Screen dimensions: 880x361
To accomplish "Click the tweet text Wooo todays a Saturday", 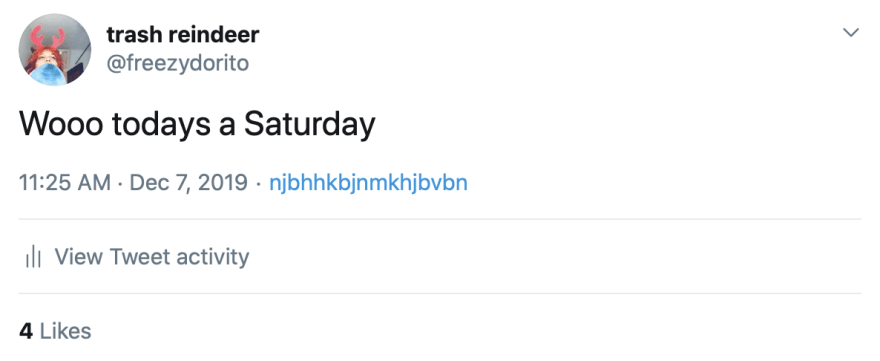I will (x=197, y=125).
